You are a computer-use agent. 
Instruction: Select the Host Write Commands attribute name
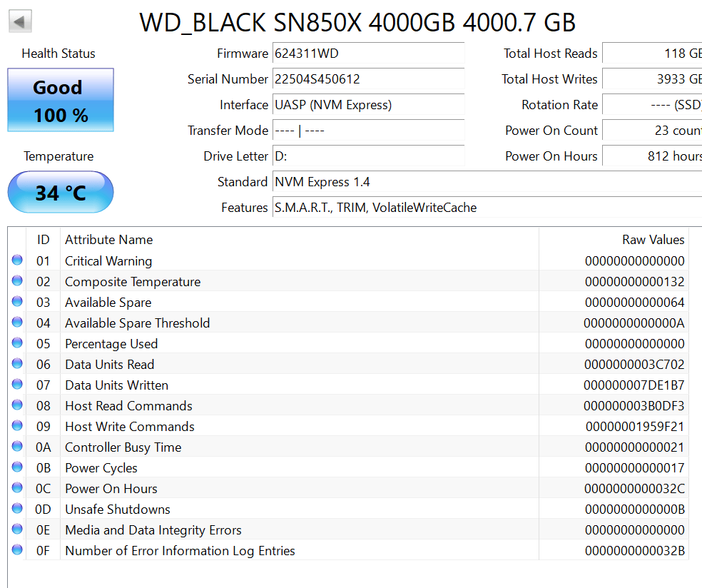(130, 426)
